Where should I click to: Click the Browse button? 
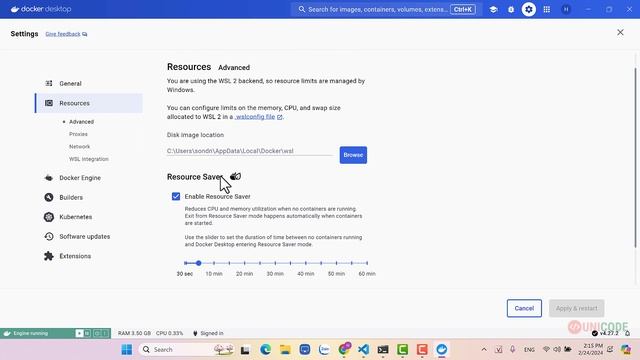tap(353, 155)
